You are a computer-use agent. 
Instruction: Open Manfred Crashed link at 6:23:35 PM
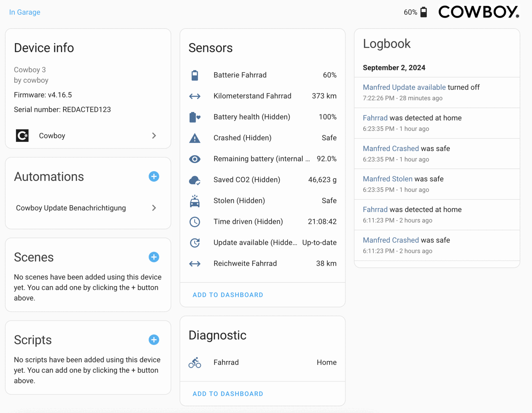tap(391, 149)
